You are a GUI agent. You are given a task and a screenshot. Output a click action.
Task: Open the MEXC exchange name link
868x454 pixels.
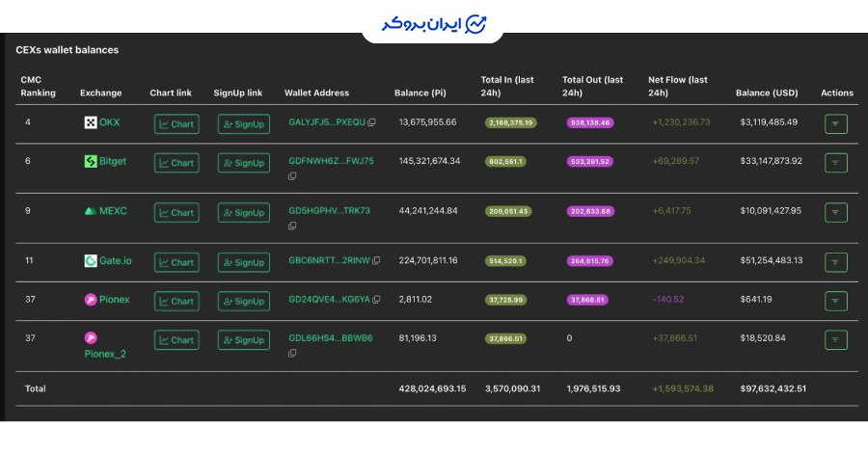113,211
